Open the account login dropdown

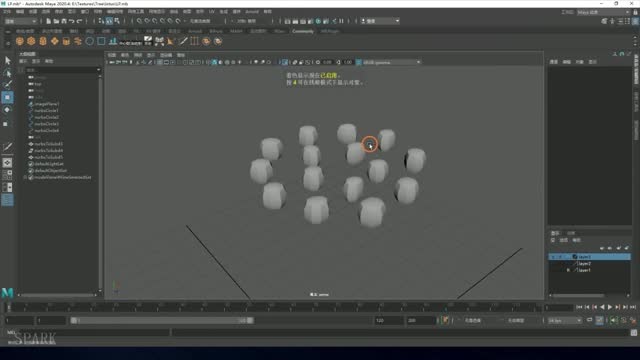click(x=380, y=21)
